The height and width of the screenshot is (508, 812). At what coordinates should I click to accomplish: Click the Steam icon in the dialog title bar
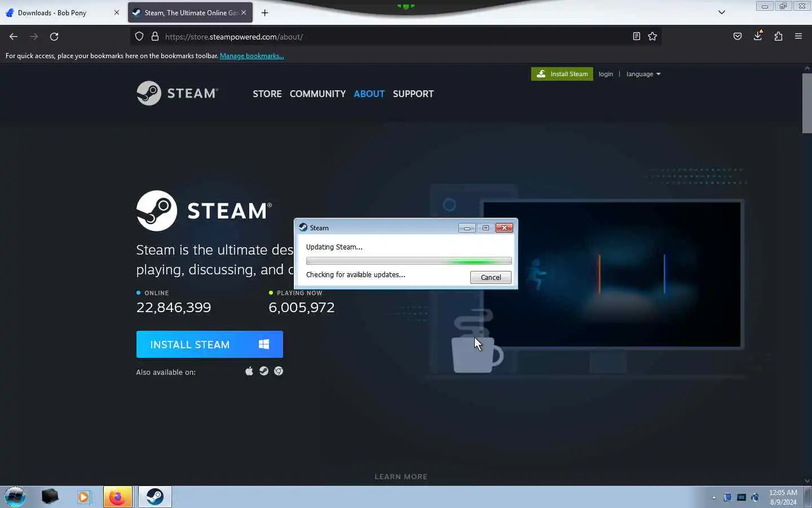point(303,227)
